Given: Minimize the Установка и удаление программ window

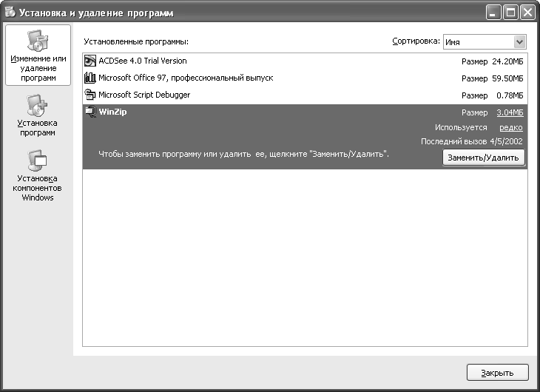Looking at the screenshot, I should tap(493, 13).
